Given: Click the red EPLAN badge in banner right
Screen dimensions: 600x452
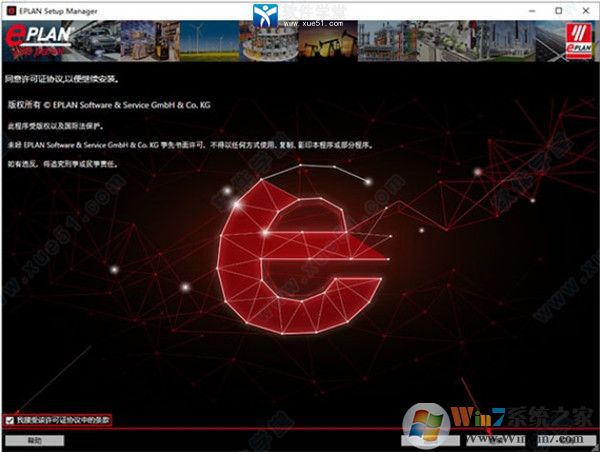Looking at the screenshot, I should tap(579, 41).
